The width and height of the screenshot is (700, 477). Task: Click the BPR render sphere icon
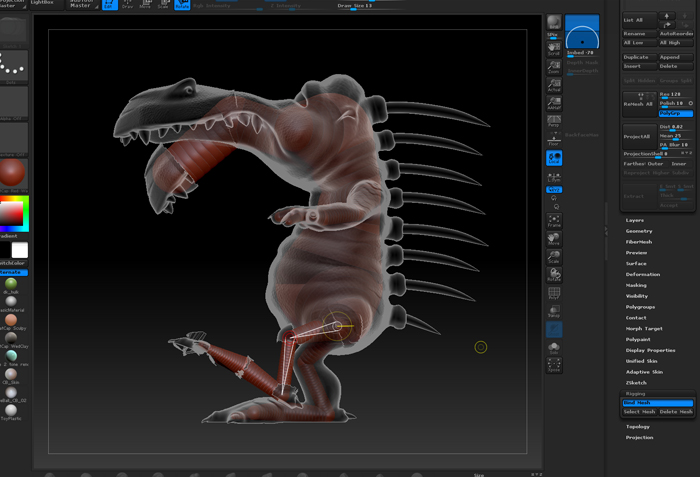(554, 21)
